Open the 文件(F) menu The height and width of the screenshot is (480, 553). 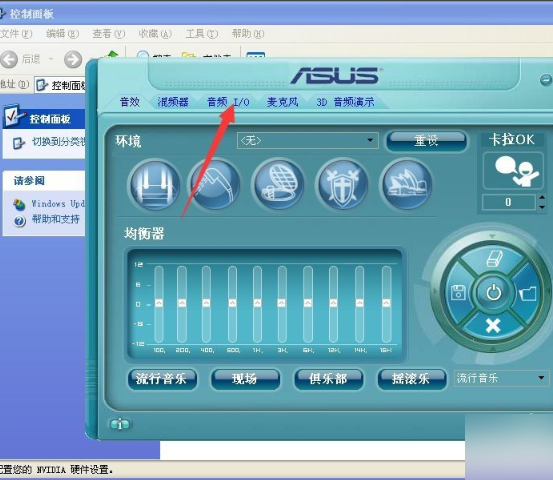16,34
